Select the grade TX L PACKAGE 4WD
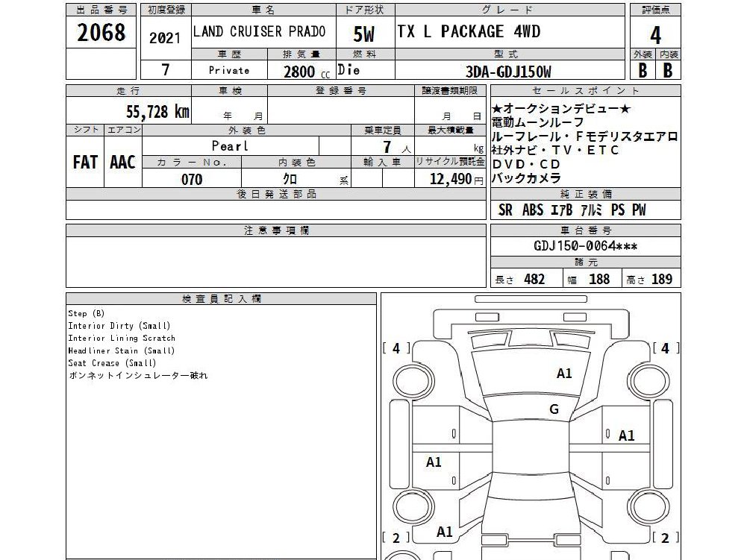747x560 pixels. pyautogui.click(x=469, y=31)
